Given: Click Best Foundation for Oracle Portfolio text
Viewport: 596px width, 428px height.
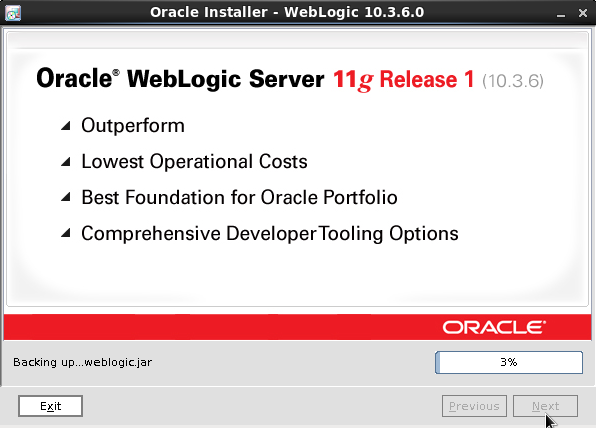Looking at the screenshot, I should (239, 198).
